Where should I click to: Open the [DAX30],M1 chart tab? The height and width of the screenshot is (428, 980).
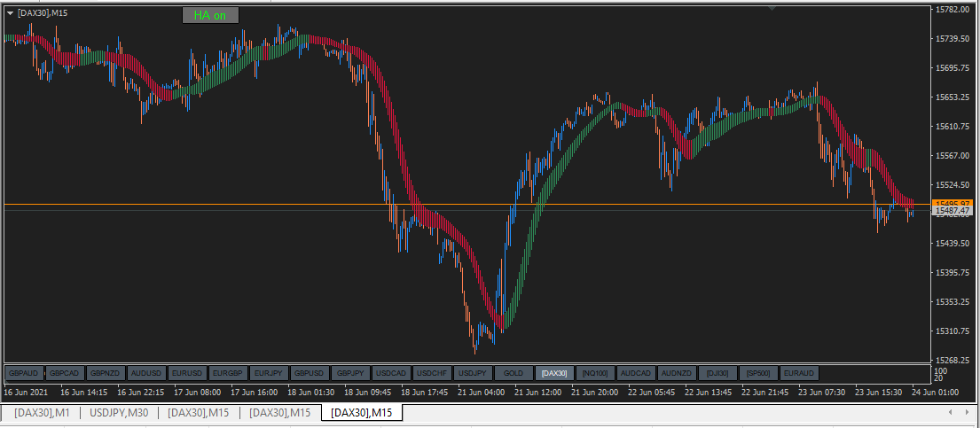(43, 412)
